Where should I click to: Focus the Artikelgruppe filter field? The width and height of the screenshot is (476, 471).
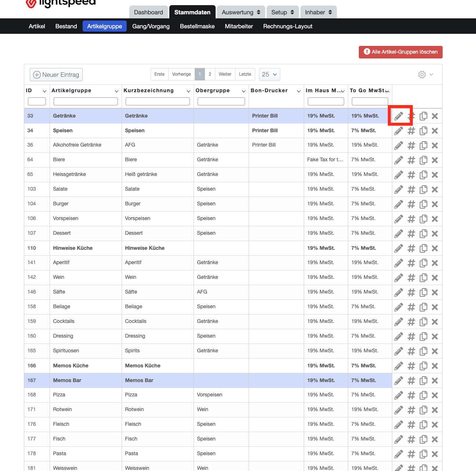(x=86, y=101)
